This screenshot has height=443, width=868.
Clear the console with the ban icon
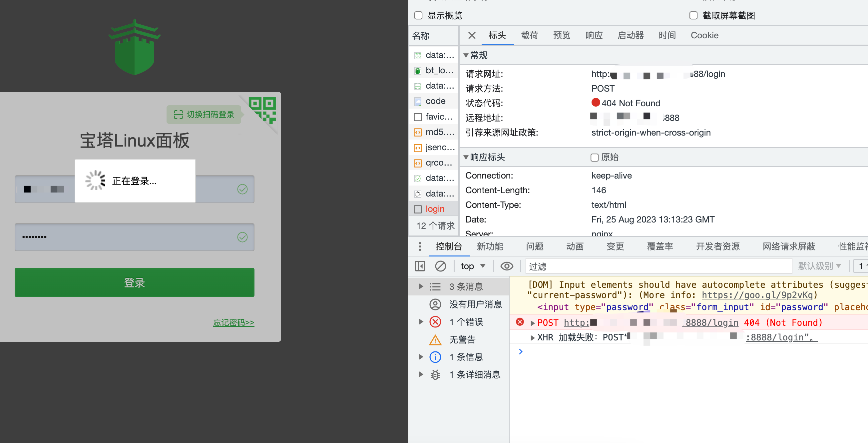(x=440, y=266)
